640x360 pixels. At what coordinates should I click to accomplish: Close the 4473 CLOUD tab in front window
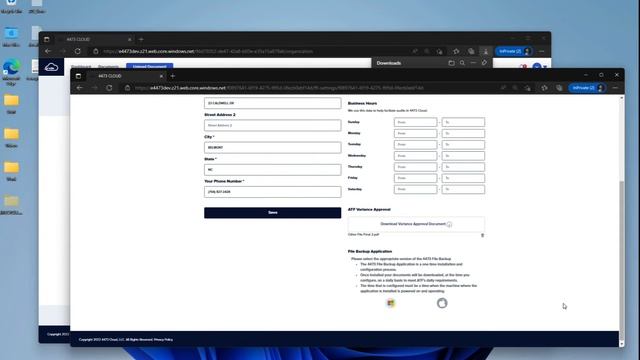coord(161,76)
